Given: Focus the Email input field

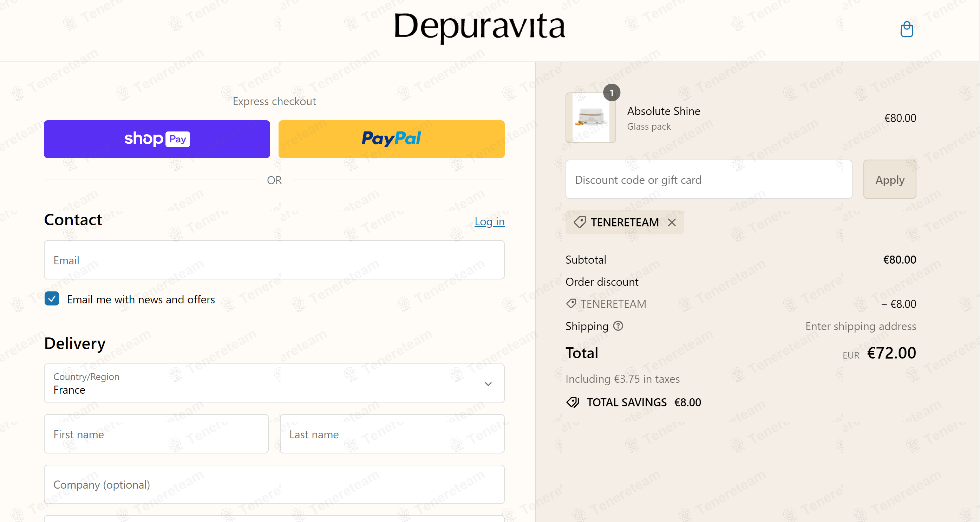Looking at the screenshot, I should (274, 260).
